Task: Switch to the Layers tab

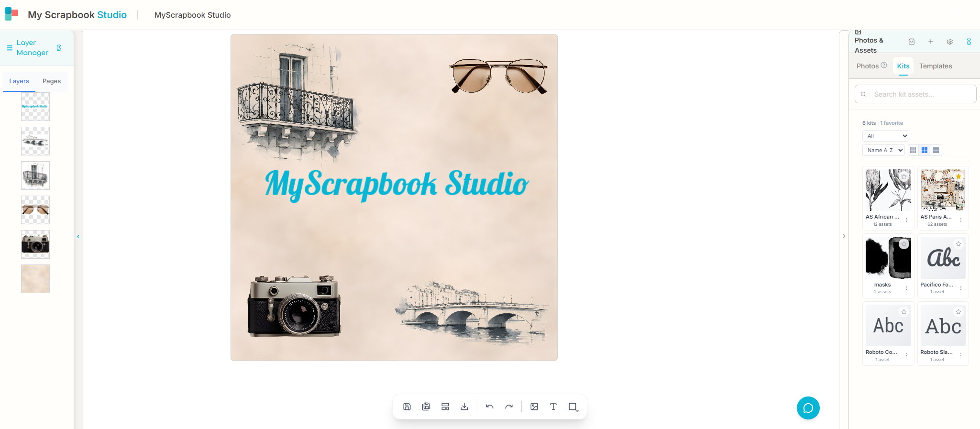Action: [x=19, y=81]
